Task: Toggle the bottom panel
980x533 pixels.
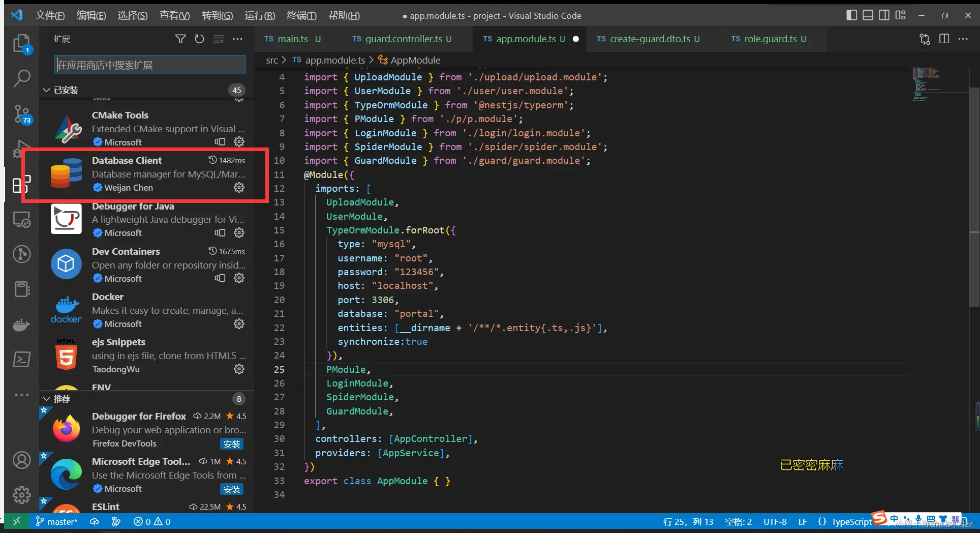Action: coord(868,15)
